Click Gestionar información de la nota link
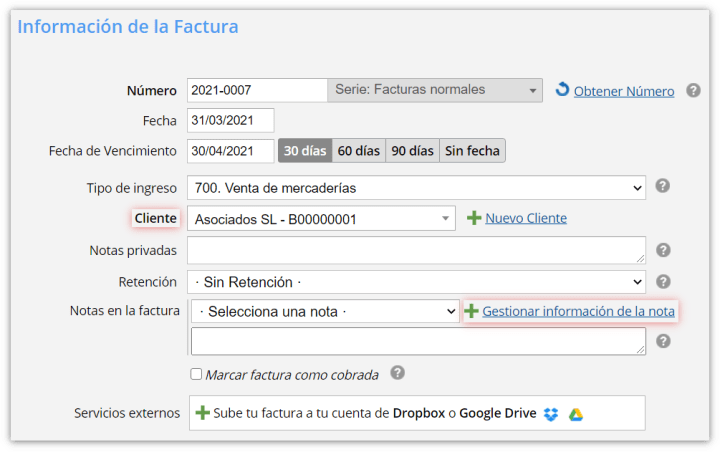This screenshot has width=720, height=452. coord(578,311)
